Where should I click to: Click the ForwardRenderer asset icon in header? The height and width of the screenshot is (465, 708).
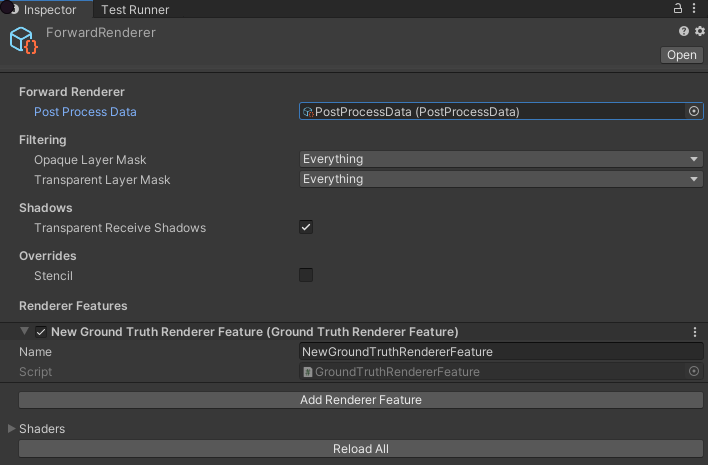click(23, 41)
